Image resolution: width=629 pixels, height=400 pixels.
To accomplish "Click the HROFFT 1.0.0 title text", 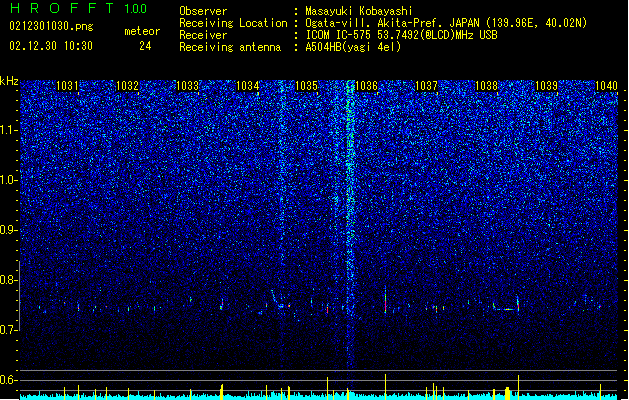I will point(78,8).
